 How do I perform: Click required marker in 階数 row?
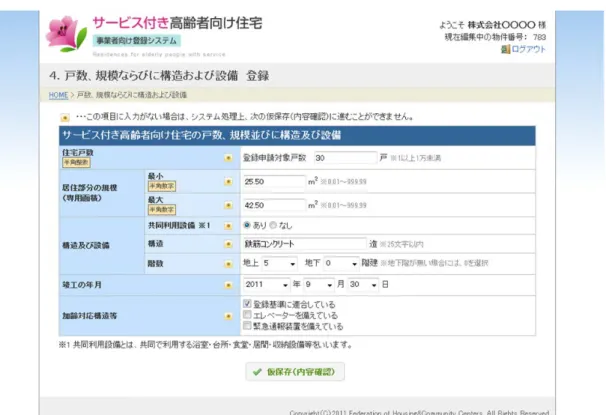tap(228, 264)
